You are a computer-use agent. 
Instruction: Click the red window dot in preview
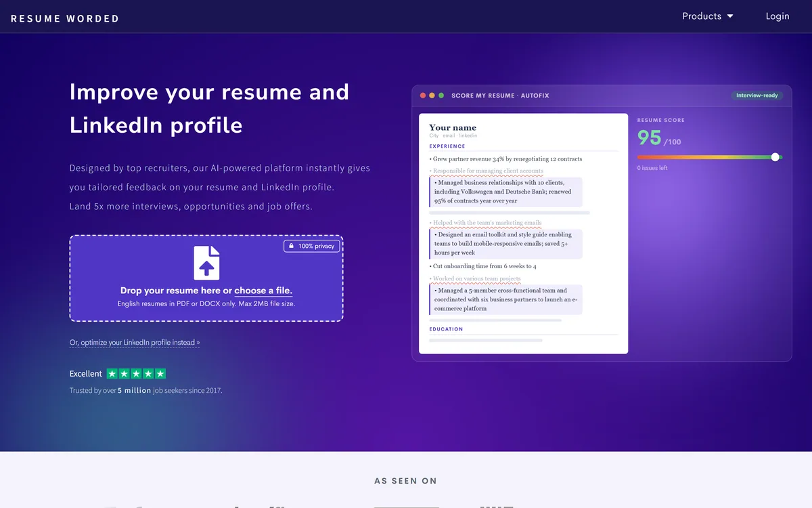423,96
